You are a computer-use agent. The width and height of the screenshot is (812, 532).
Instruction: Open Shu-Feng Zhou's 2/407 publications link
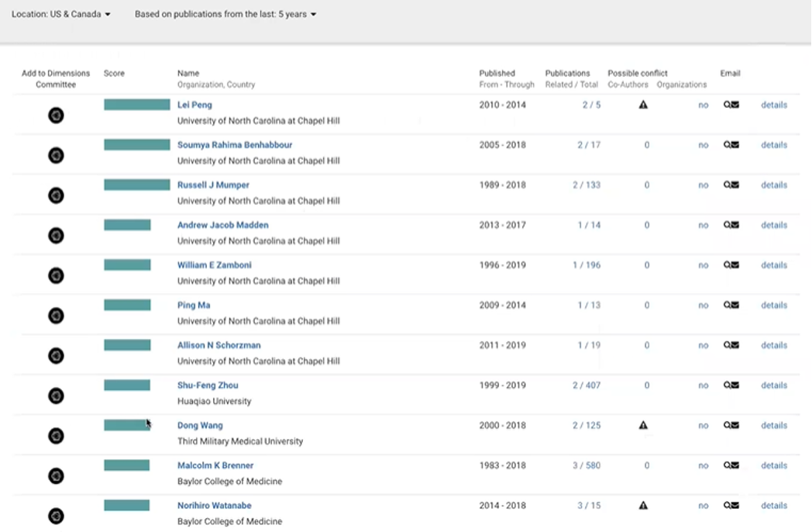586,385
